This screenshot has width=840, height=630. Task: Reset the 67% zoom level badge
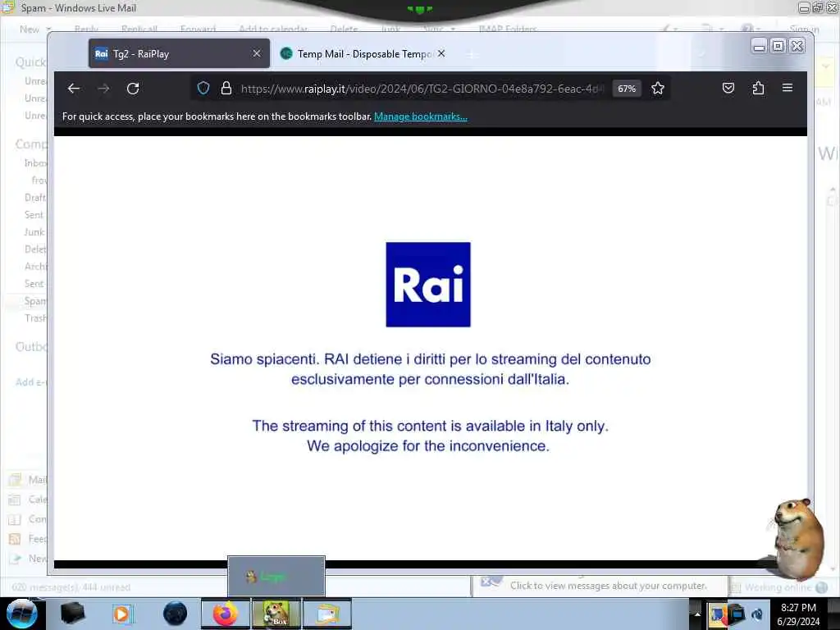[626, 89]
